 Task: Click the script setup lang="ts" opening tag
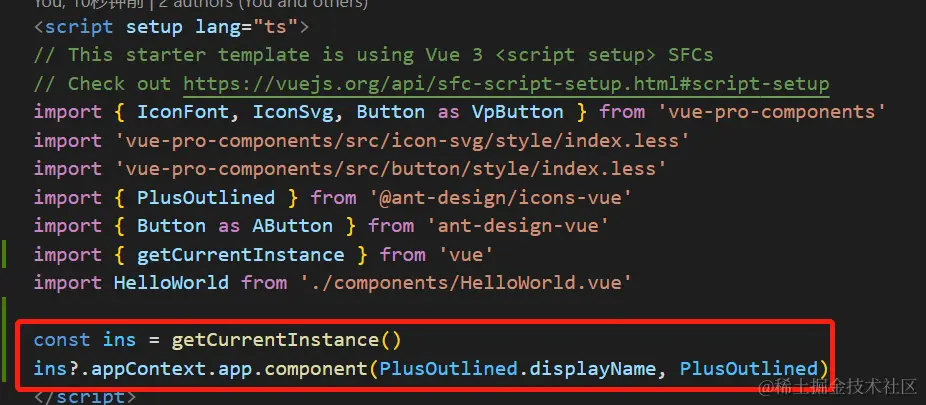coord(171,27)
